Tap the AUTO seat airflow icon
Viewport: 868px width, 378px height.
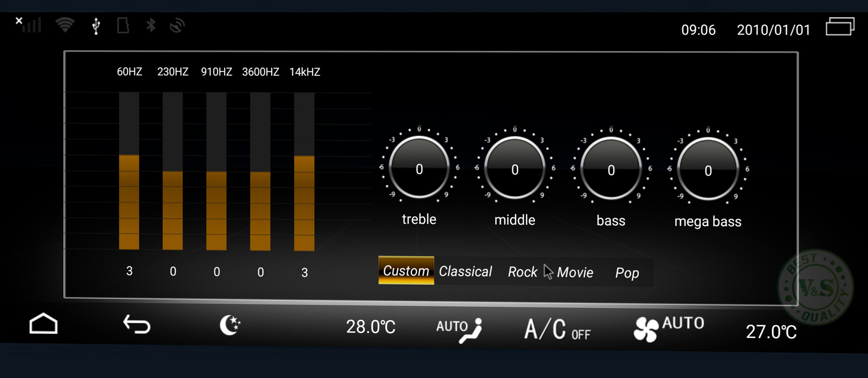click(459, 329)
